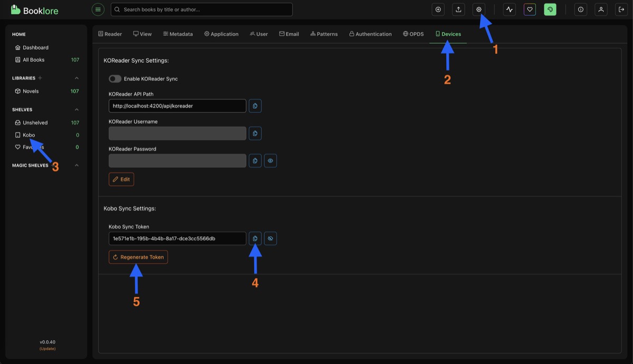Collapse the Magic Shelves section
This screenshot has height=364, width=633.
pos(76,165)
